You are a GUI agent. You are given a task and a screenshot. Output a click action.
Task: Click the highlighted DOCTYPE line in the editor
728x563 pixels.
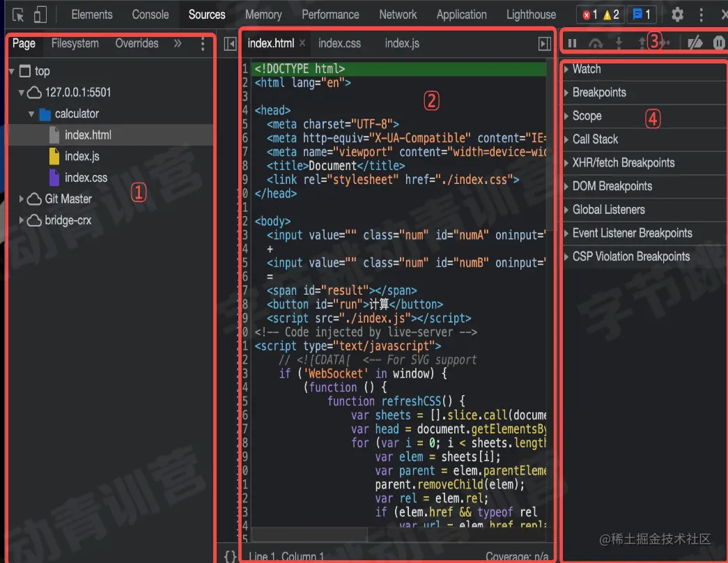(x=398, y=69)
